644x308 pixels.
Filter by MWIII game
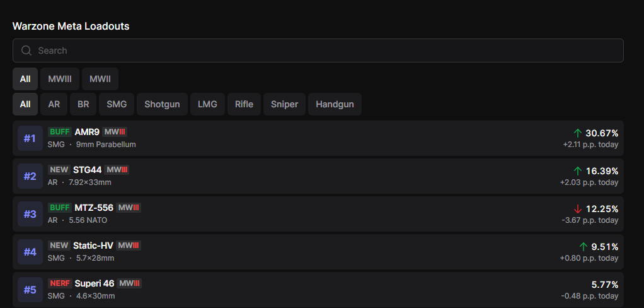click(60, 79)
